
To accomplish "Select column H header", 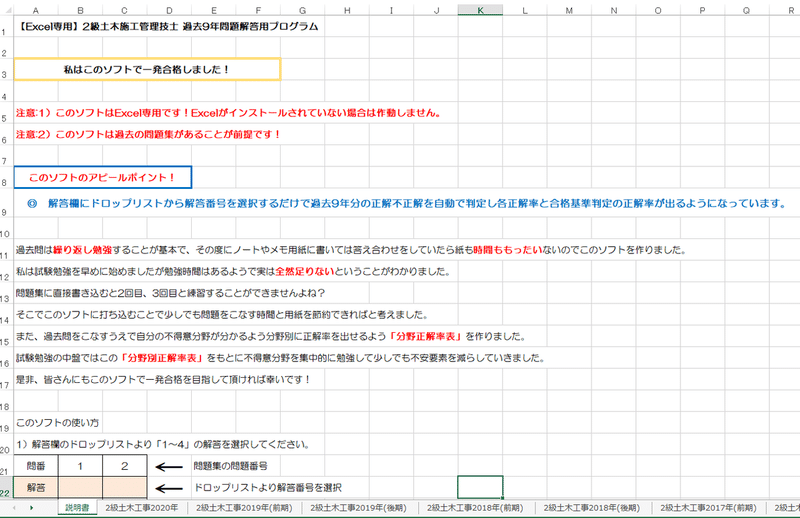I will pyautogui.click(x=347, y=10).
